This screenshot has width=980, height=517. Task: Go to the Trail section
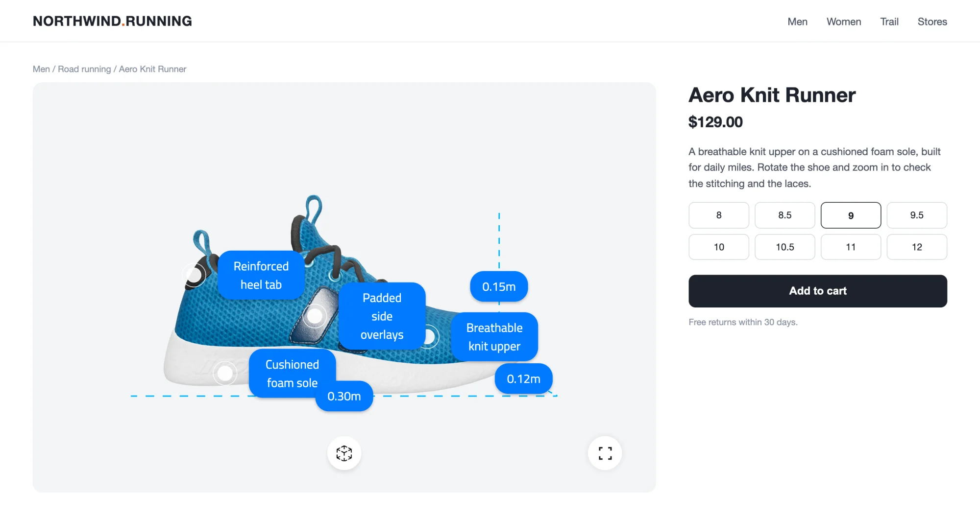(x=889, y=22)
